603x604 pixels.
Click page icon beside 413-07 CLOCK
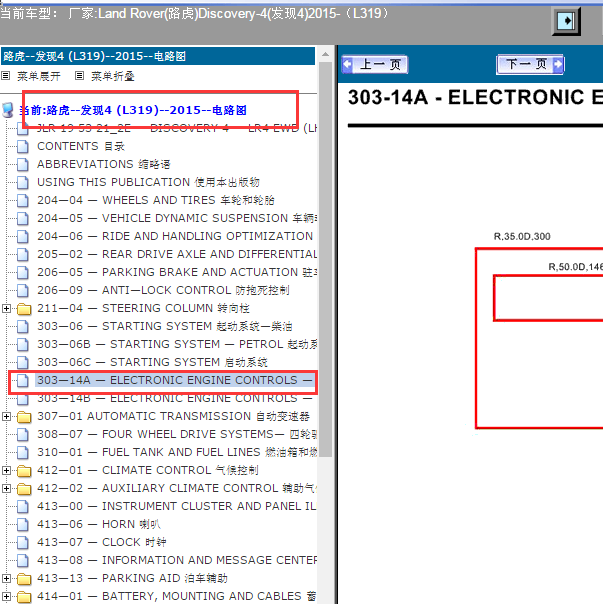pos(23,542)
